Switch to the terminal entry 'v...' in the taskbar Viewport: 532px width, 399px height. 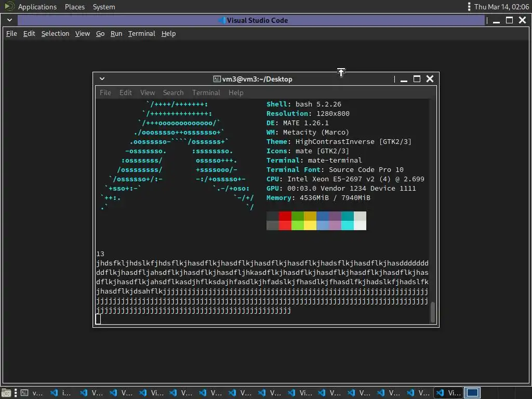point(32,393)
